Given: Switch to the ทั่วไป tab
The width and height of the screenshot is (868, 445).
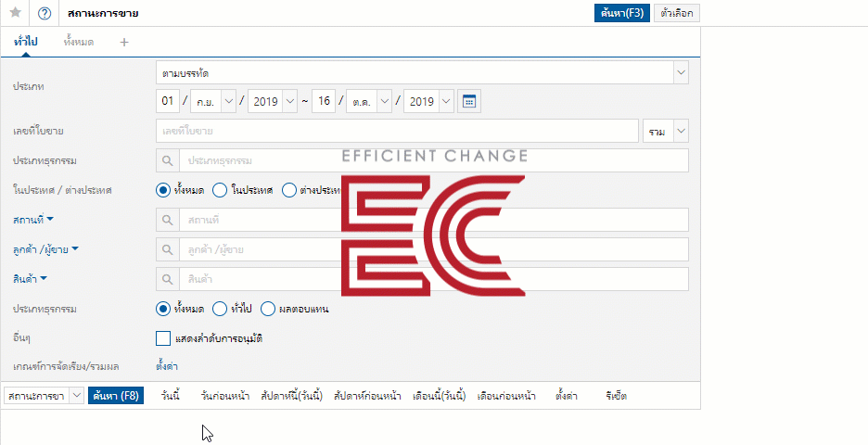Looking at the screenshot, I should pos(25,42).
